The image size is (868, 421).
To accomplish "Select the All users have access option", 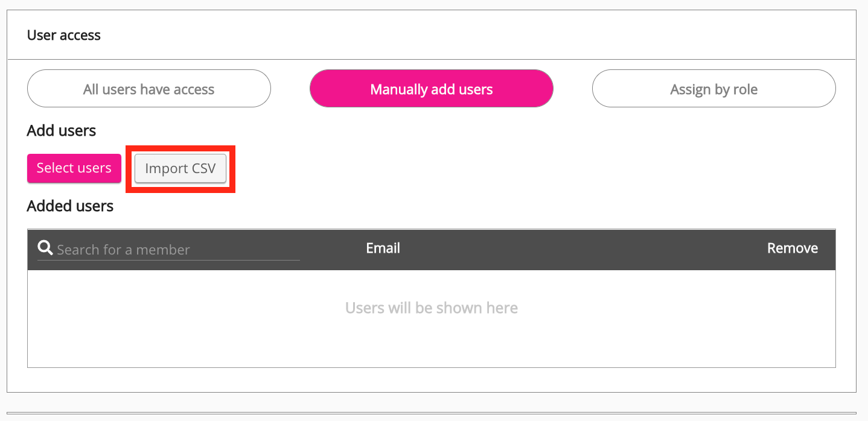I will point(149,89).
